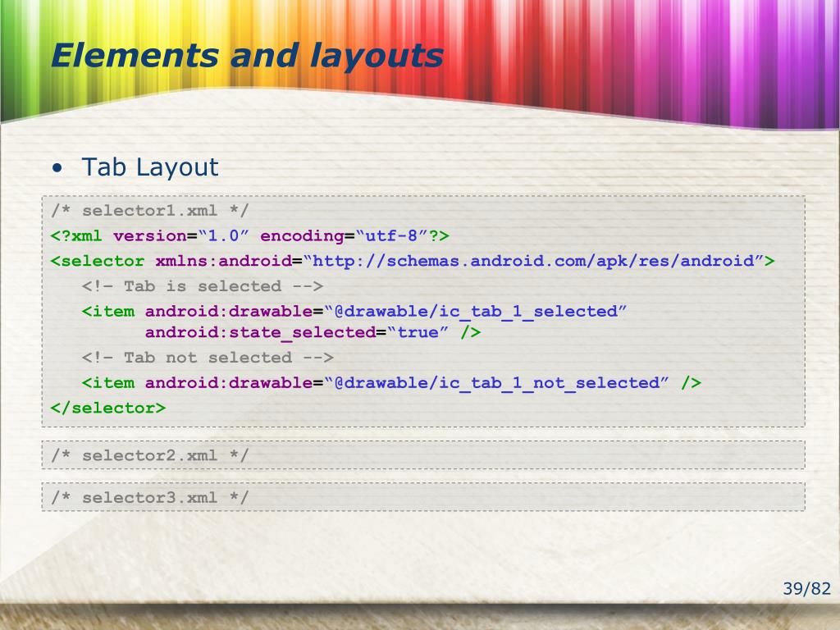Click the '/* selector1.xml */' comment line
Image resolution: width=840 pixels, height=630 pixels.
tap(149, 211)
